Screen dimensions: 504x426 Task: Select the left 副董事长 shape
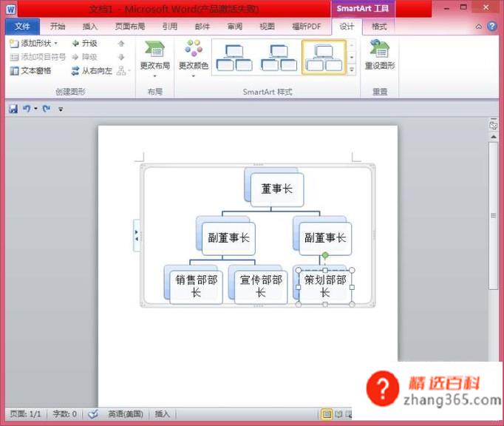[x=228, y=238]
